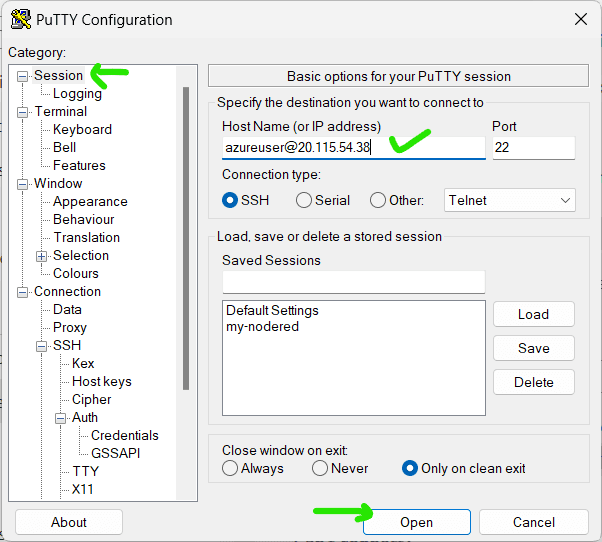Click the Open button to connect
The height and width of the screenshot is (542, 602).
tap(417, 522)
